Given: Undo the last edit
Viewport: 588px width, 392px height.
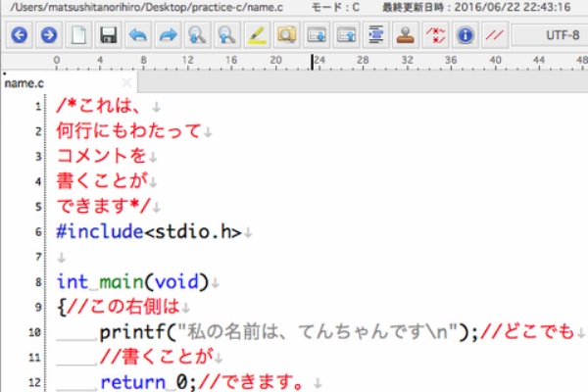Looking at the screenshot, I should click(138, 35).
